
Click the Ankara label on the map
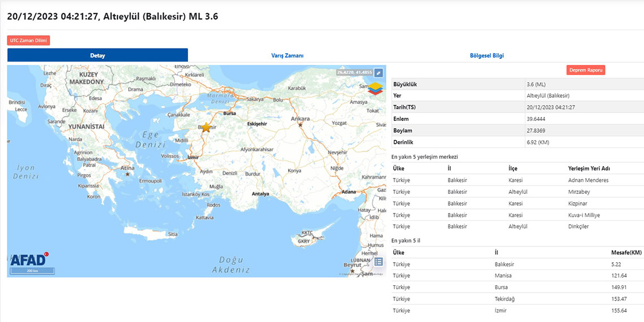[x=301, y=119]
